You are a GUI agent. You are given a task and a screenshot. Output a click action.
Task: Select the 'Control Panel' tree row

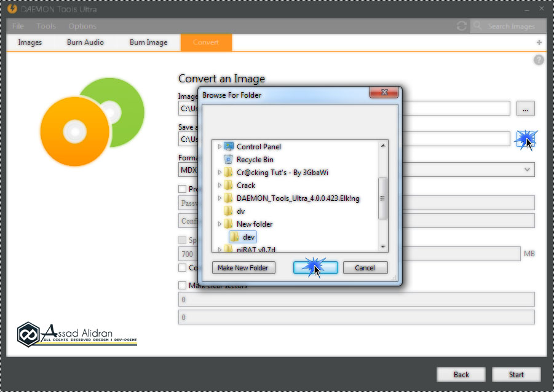click(x=259, y=147)
